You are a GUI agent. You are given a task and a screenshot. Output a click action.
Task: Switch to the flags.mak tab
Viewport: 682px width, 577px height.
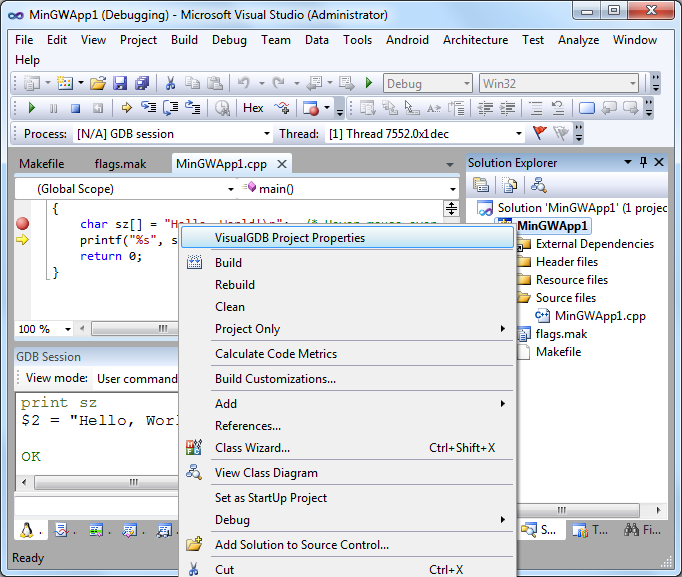[x=120, y=164]
